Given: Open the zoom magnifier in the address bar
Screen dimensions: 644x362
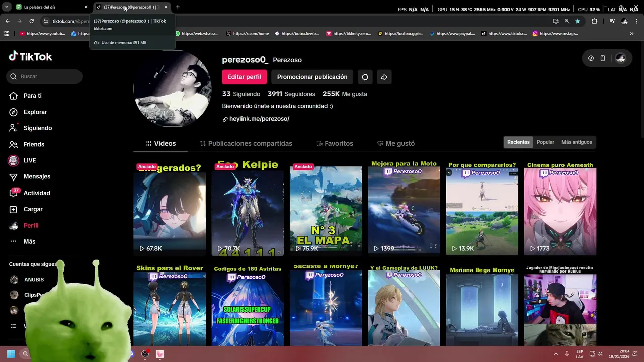Looking at the screenshot, I should 567,21.
